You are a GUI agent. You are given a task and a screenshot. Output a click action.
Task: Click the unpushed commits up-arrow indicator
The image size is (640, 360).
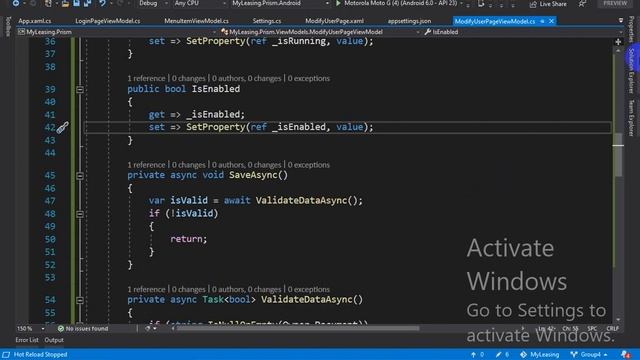tap(477, 354)
